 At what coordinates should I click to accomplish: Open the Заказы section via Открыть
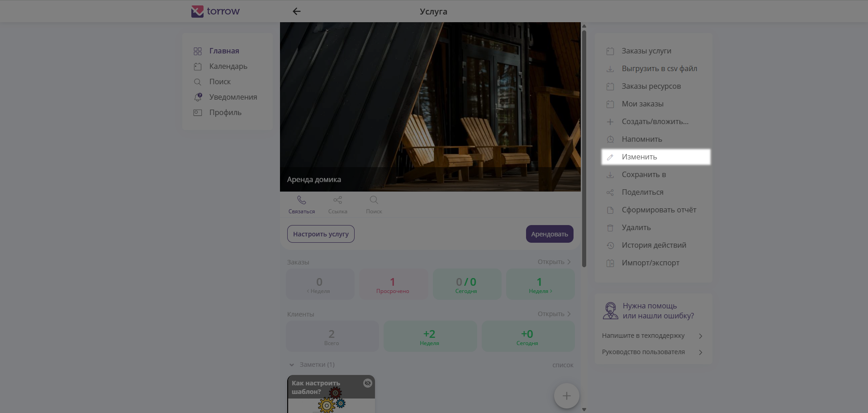click(x=554, y=262)
